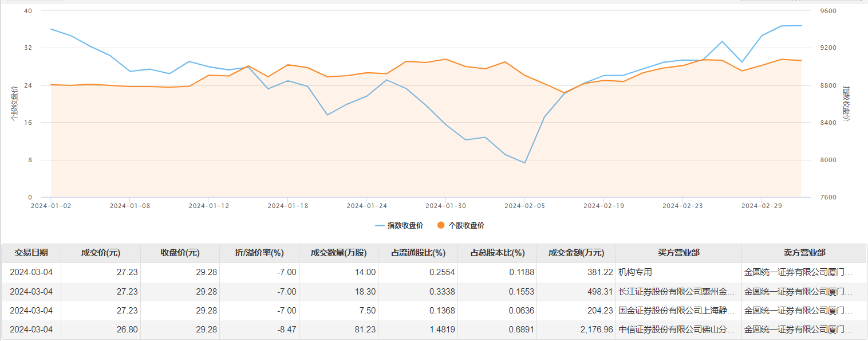Open the 国金证券股份有限公司上海静… buyer cell

678,311
